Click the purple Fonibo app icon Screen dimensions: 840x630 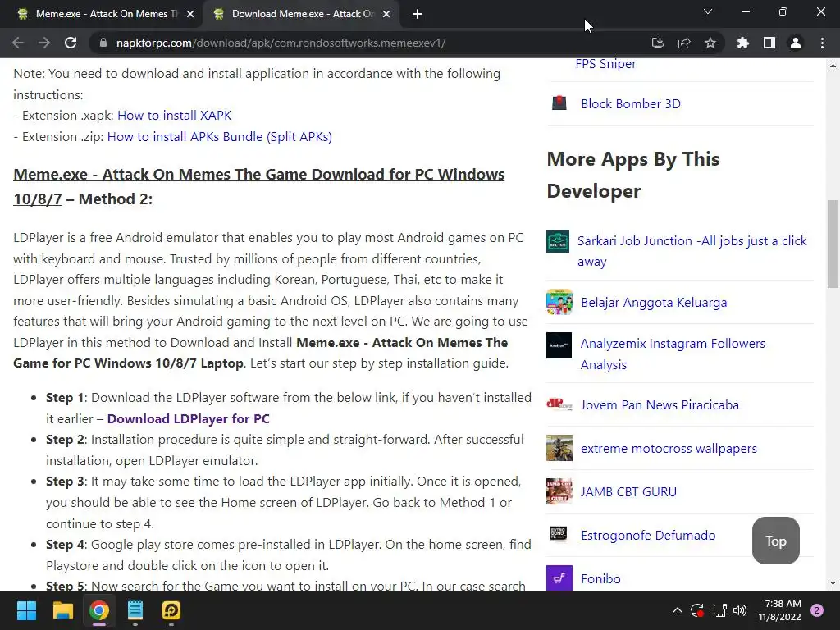coord(559,578)
